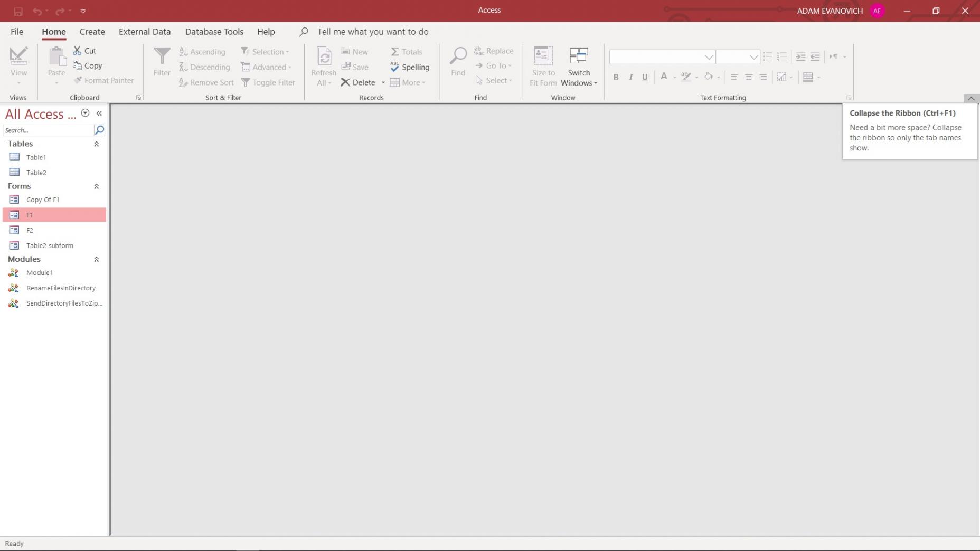
Task: Click the Refresh All icon
Action: coord(324,56)
